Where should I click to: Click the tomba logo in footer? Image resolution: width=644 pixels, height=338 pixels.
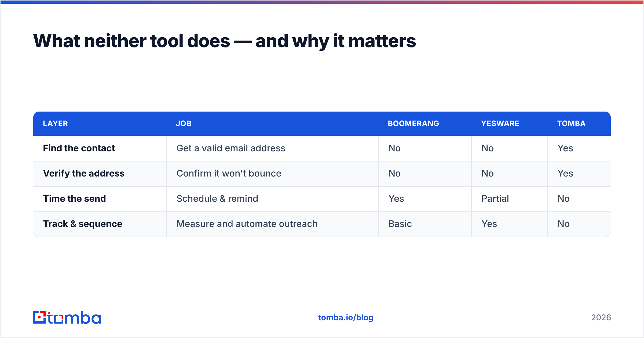(x=67, y=317)
